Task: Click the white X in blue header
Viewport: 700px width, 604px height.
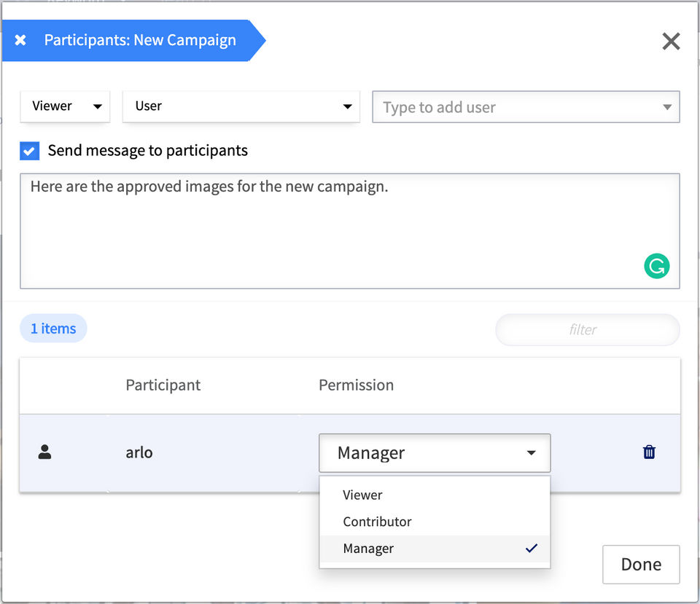Action: (x=20, y=40)
